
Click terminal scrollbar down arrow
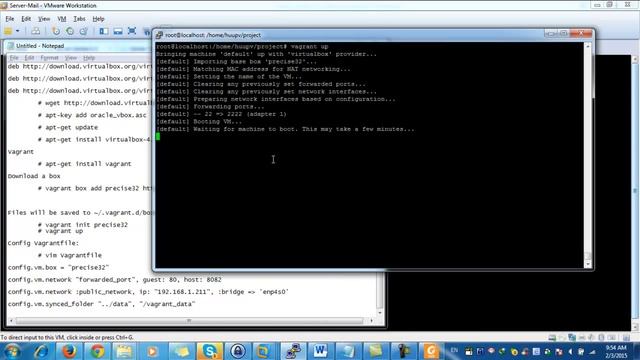(588, 264)
